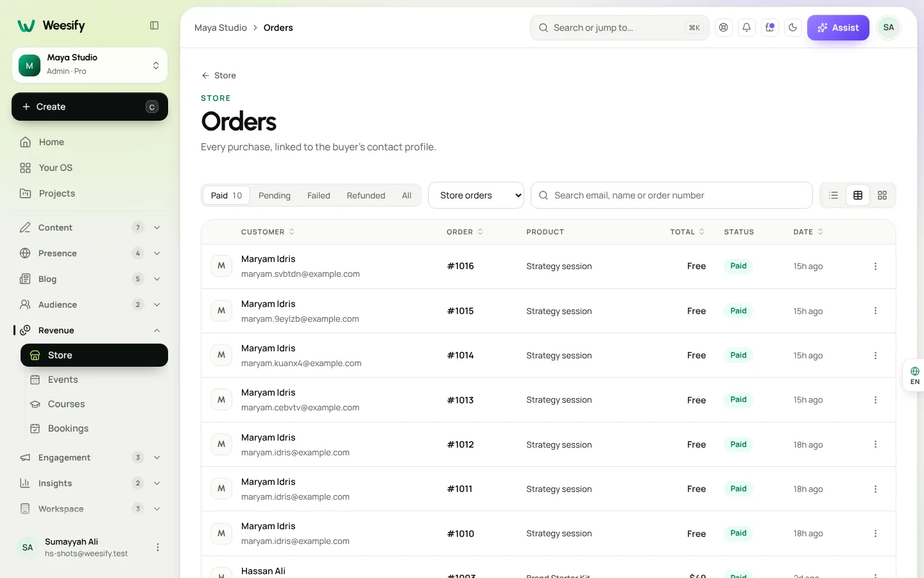Open row menu for order #1010
This screenshot has height=578, width=924.
point(875,534)
